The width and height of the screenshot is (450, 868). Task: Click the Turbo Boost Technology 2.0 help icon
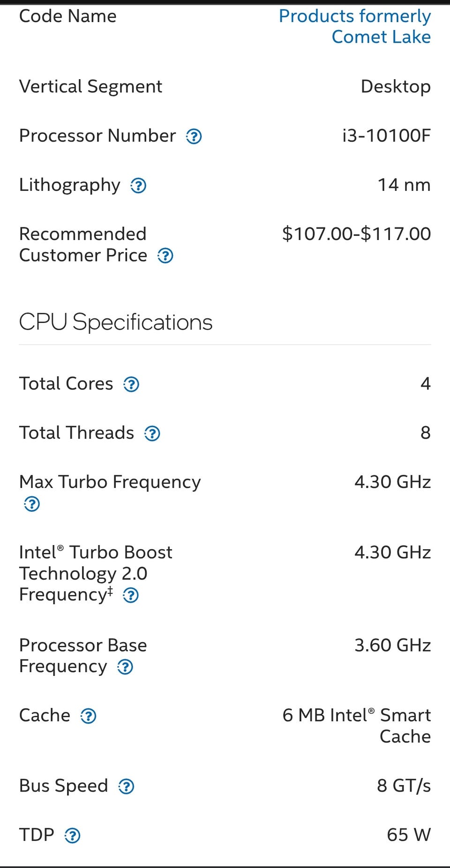pos(131,596)
